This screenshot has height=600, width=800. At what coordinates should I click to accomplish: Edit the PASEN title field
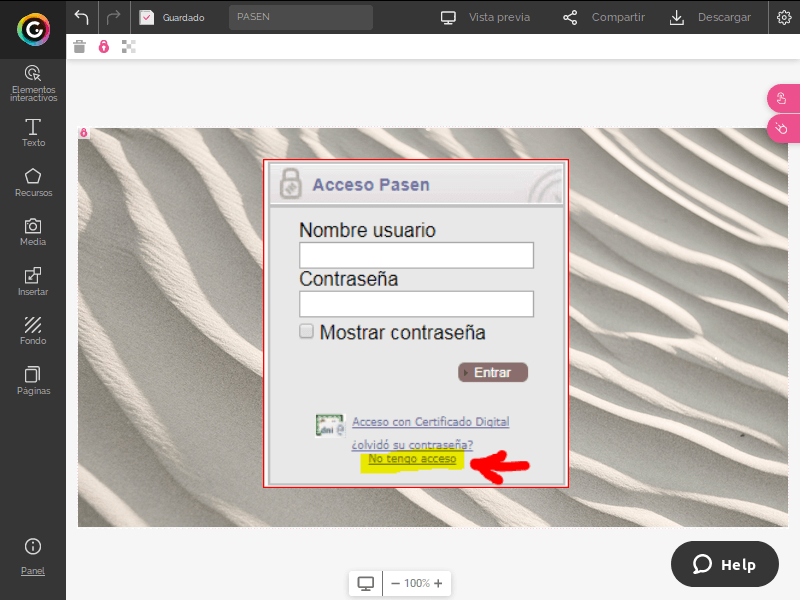[x=301, y=17]
